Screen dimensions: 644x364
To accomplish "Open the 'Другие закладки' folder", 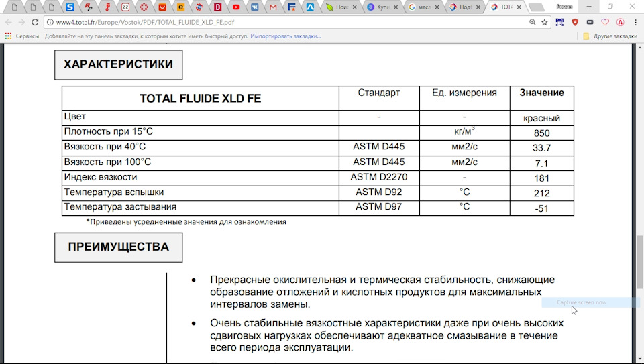I will [610, 36].
